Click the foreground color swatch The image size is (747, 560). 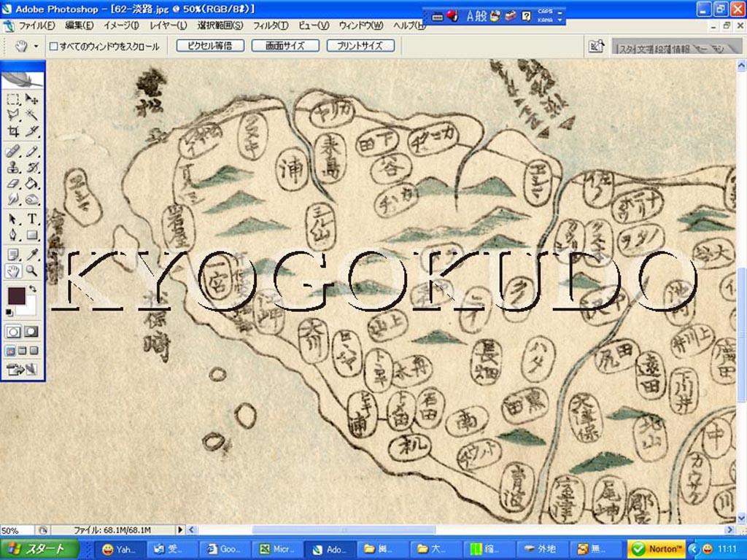point(17,296)
